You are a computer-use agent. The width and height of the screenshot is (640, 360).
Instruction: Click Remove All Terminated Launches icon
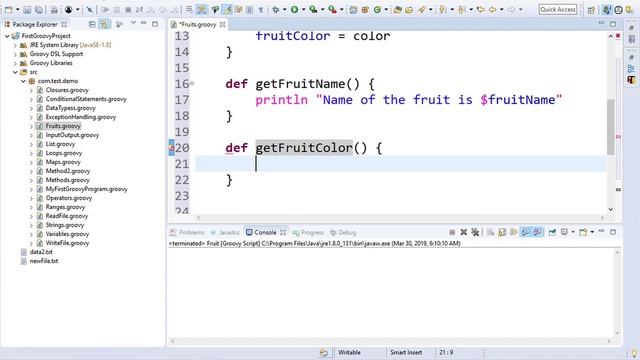[475, 232]
